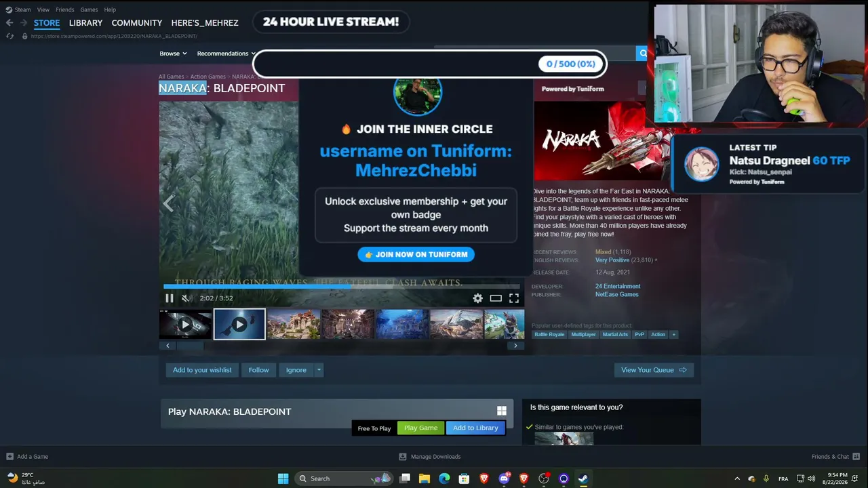The width and height of the screenshot is (868, 488).
Task: Click the Ignore button
Action: (296, 370)
